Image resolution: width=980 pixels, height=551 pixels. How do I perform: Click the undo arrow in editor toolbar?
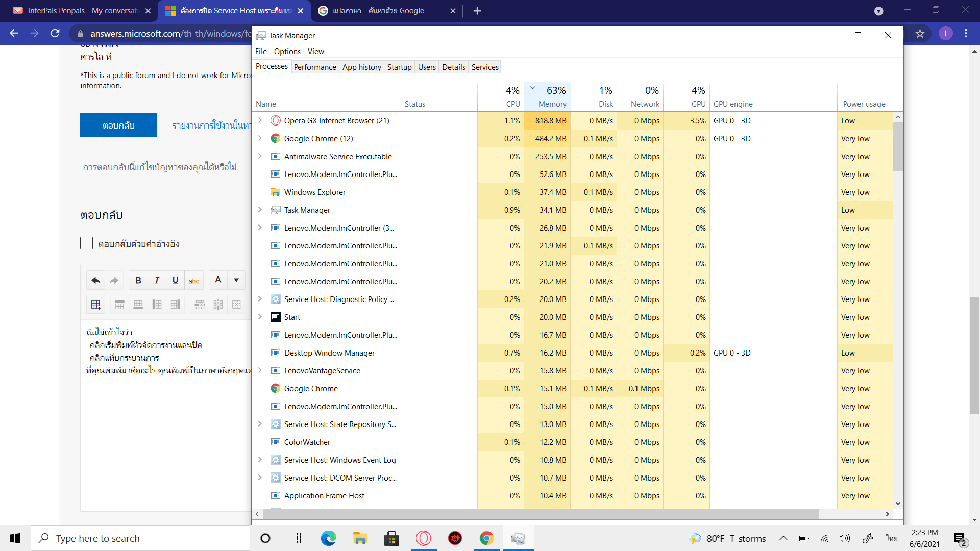95,280
